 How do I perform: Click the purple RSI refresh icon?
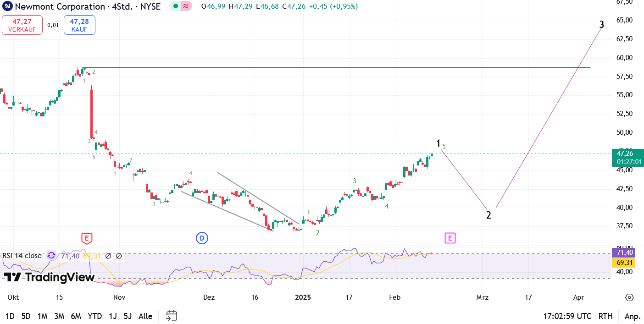(51, 256)
